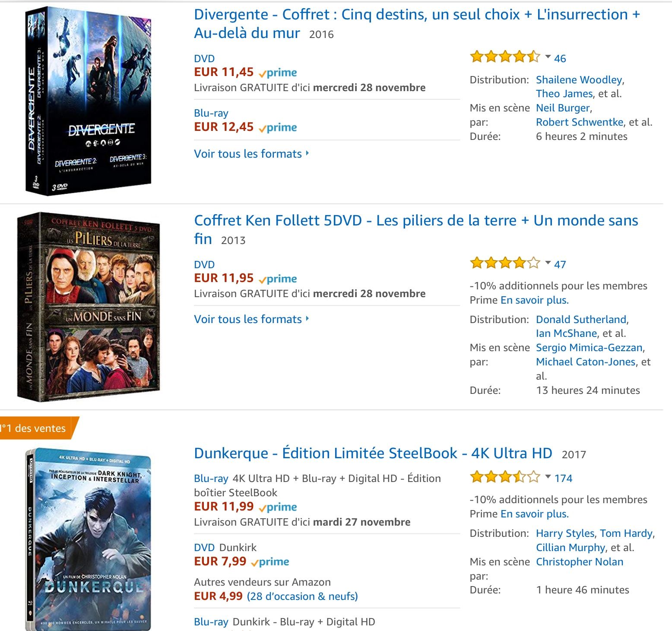Select Blu-ray format for Divergente
672x631 pixels.
coord(211,113)
